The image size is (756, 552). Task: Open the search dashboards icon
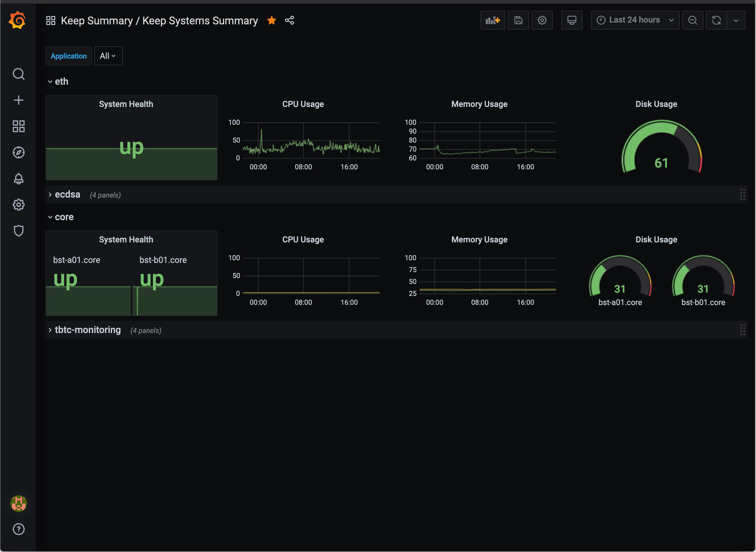19,74
